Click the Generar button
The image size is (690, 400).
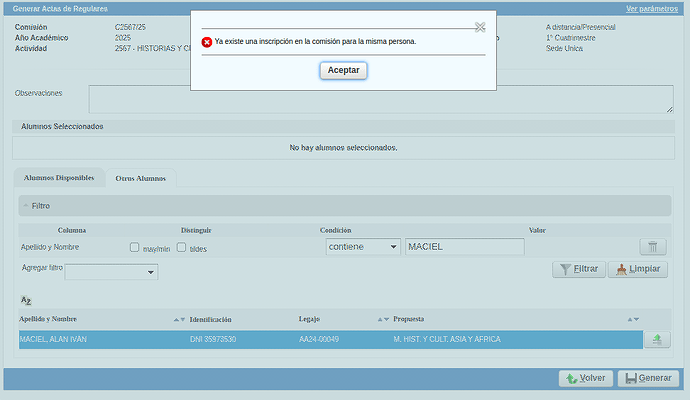[648, 378]
